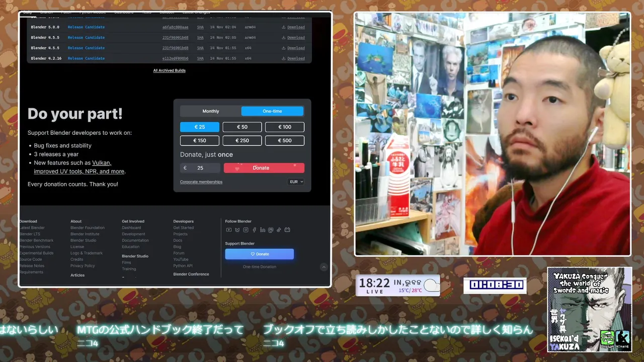Open Forum developers link
Image resolution: width=644 pixels, height=362 pixels.
[x=179, y=253]
